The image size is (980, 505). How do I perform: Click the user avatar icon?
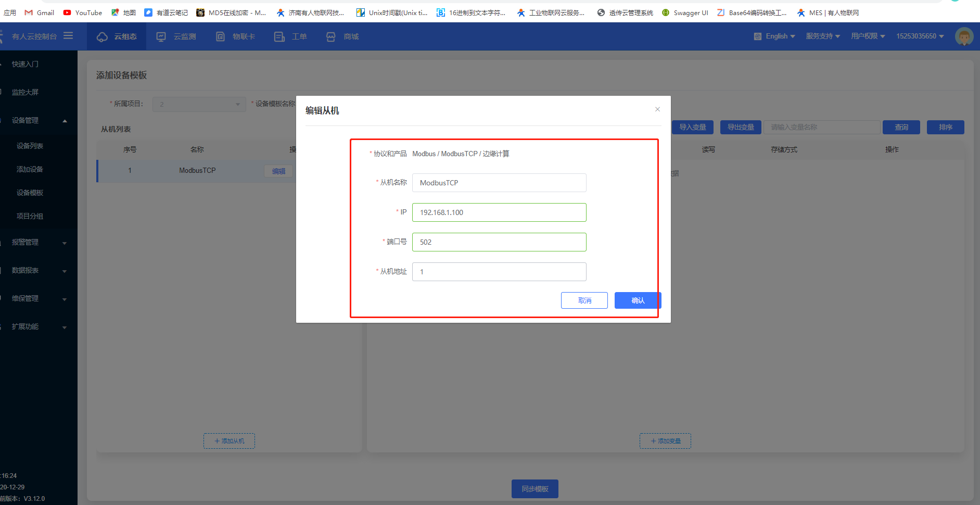(964, 36)
